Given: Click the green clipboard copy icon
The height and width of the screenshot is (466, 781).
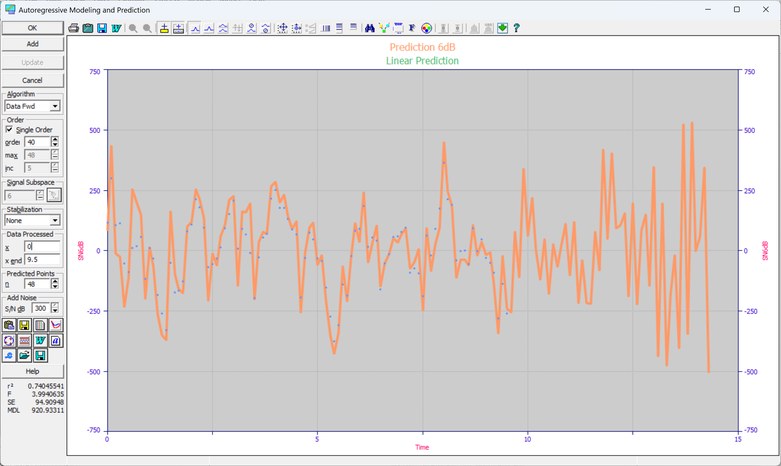Looking at the screenshot, I should click(x=88, y=28).
